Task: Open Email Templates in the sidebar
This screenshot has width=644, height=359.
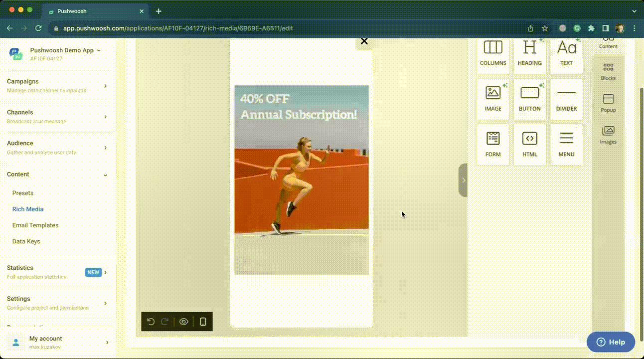Action: [35, 225]
